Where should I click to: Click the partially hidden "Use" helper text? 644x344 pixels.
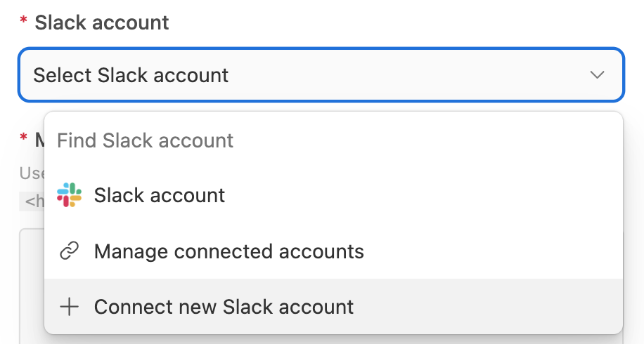[x=32, y=173]
